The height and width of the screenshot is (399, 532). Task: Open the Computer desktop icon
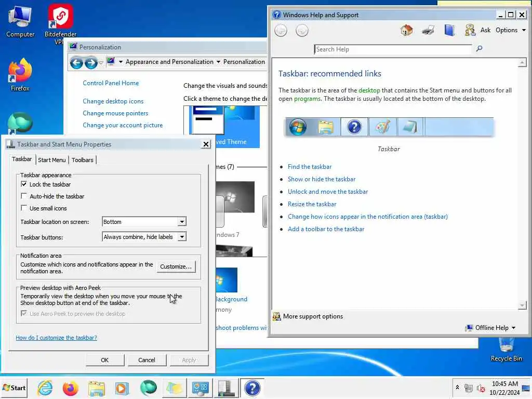20,22
